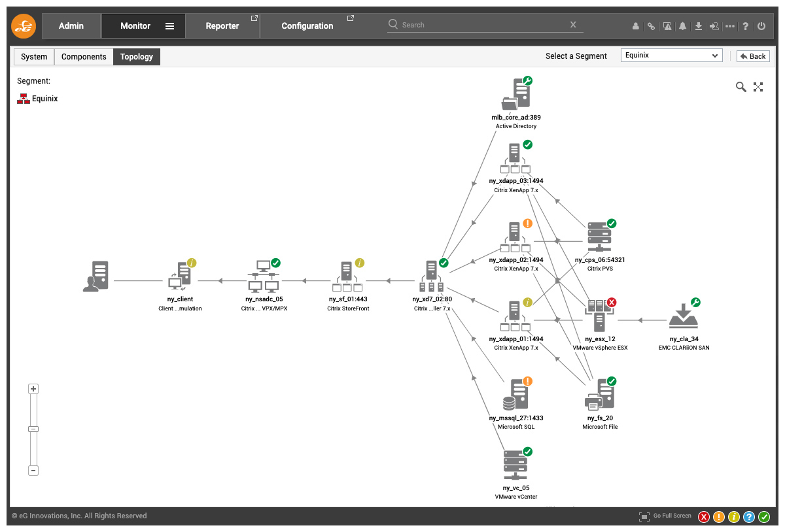Click the end user server icon

pos(96,276)
